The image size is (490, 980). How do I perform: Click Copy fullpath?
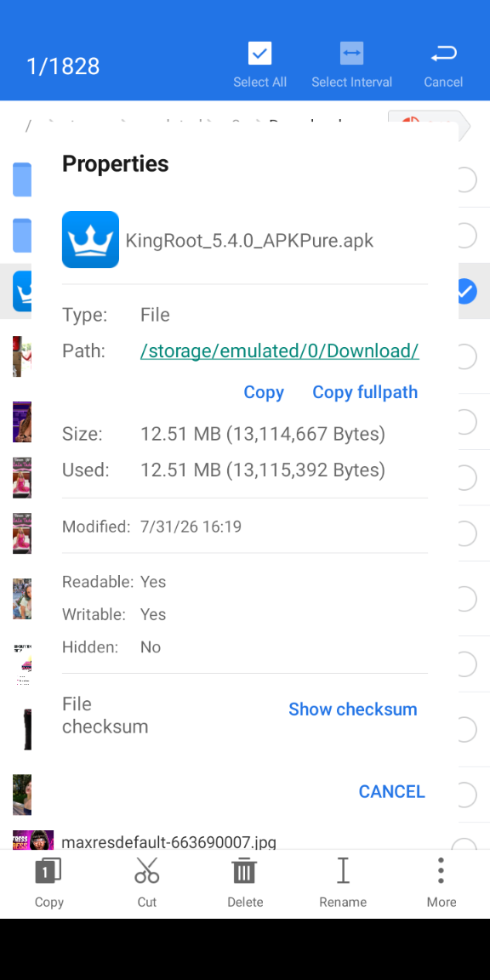click(x=365, y=392)
